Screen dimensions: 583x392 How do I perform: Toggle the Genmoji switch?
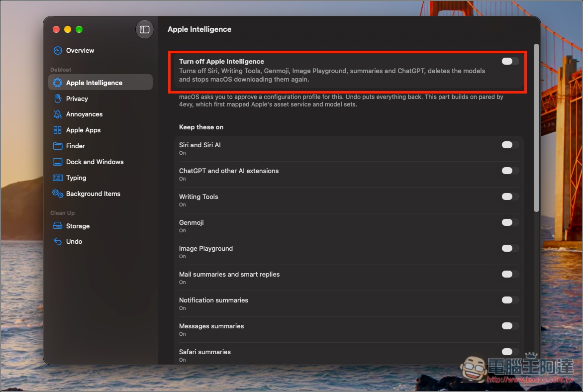coord(510,222)
